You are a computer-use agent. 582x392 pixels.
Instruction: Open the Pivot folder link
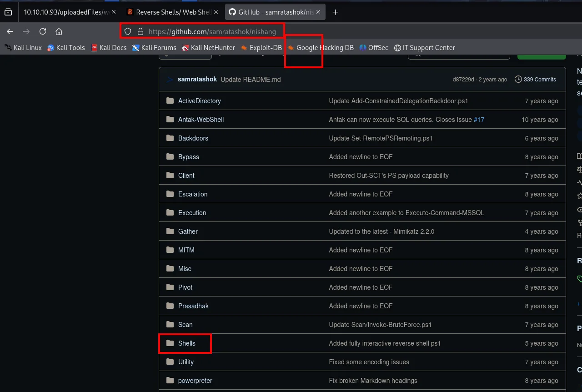click(185, 287)
